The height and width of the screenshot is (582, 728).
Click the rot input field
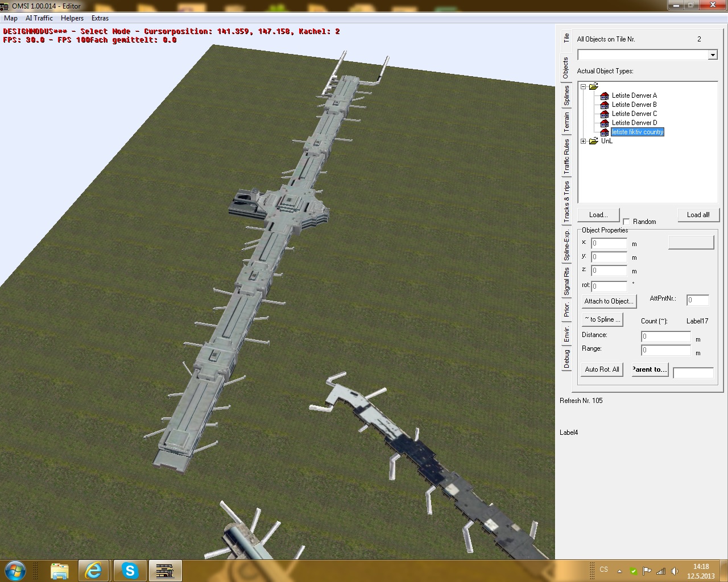609,286
